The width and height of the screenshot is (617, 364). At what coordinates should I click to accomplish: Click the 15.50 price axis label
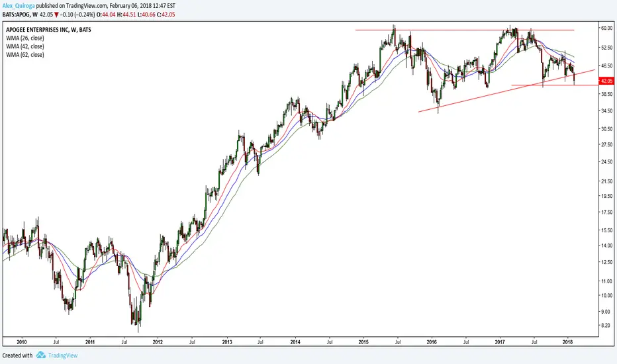607,230
